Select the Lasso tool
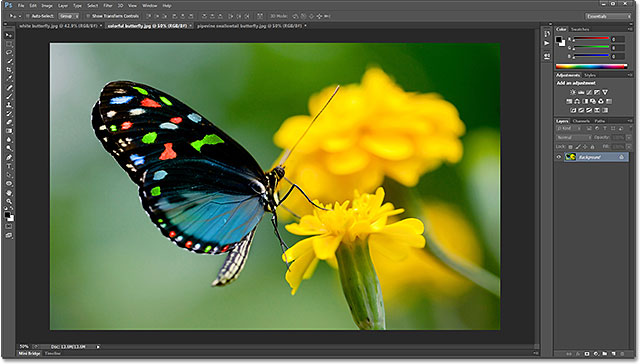640x364 pixels. 9,53
